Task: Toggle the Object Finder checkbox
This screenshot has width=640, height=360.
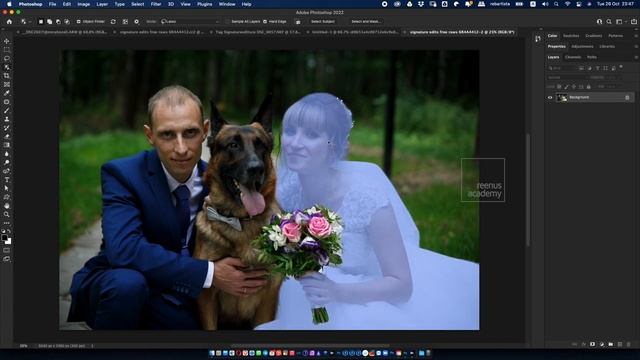Action: [78, 22]
